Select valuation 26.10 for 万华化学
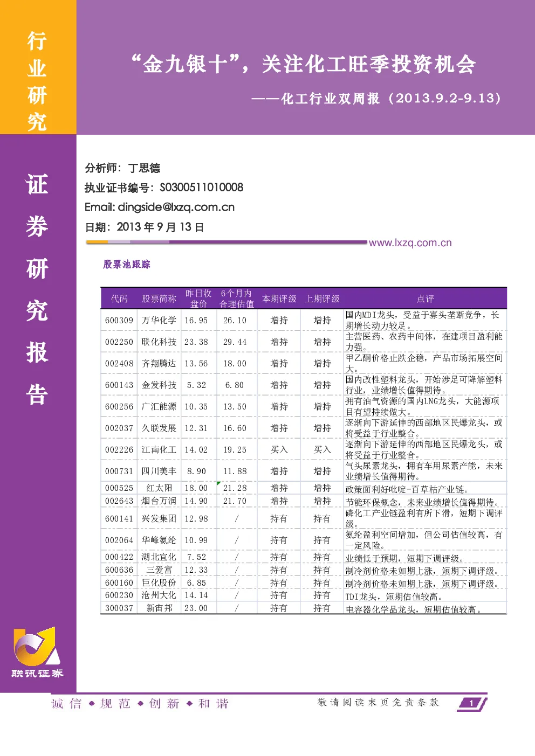Screen dimensions: 535x756 [x=235, y=321]
